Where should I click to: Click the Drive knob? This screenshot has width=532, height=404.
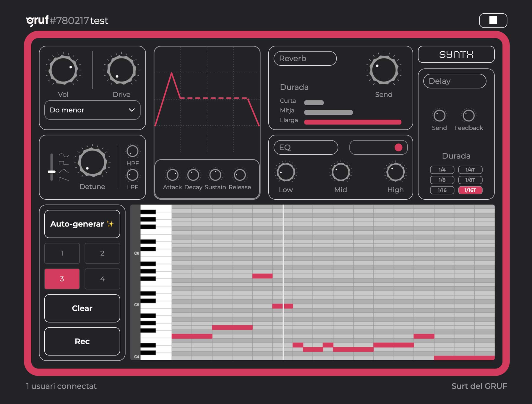point(121,70)
